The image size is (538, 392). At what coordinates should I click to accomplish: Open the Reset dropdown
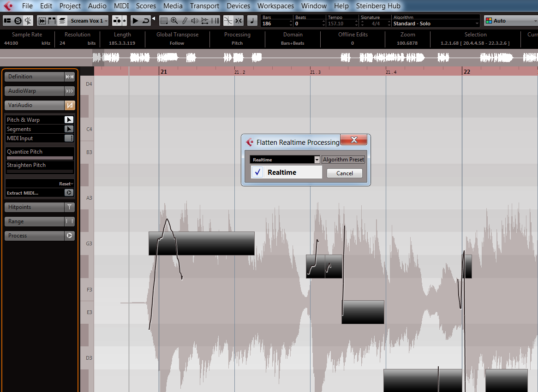point(66,184)
